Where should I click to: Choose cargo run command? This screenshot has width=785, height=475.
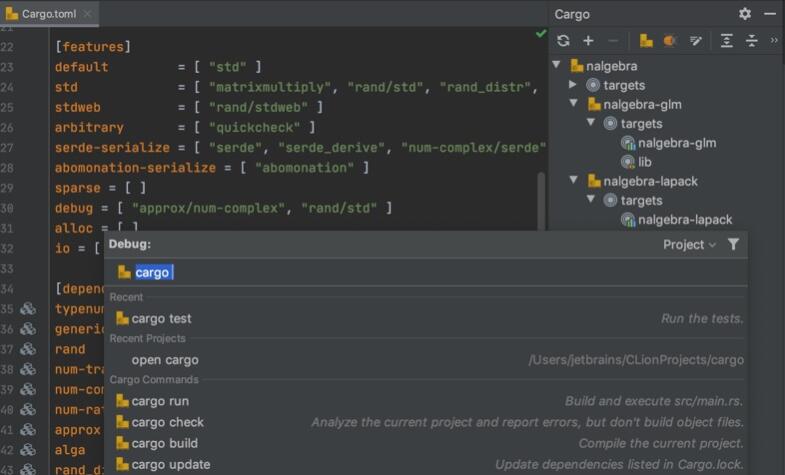[426, 401]
